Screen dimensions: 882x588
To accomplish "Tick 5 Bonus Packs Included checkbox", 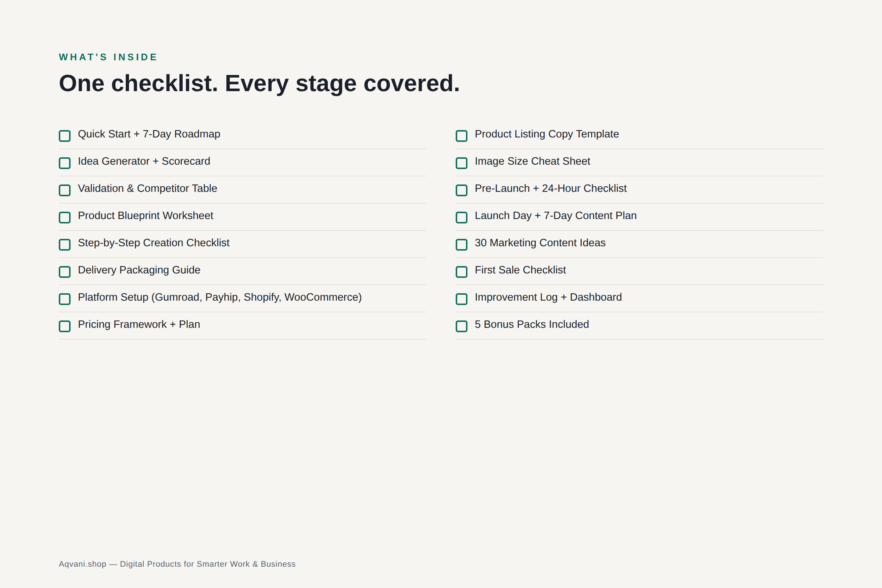I will 461,326.
